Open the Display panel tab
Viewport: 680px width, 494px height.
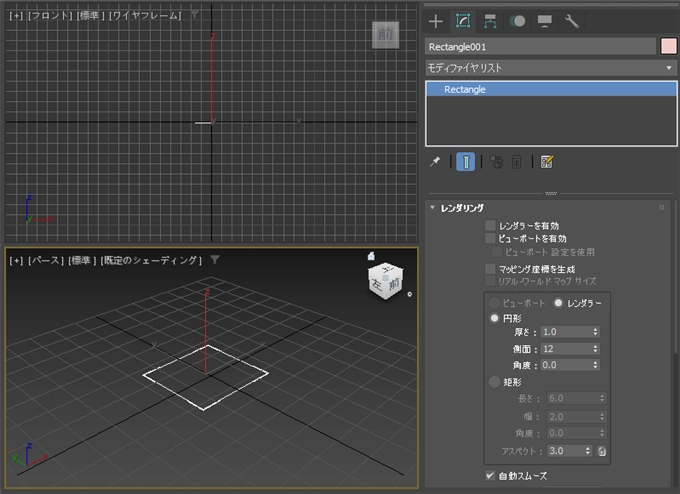[545, 21]
